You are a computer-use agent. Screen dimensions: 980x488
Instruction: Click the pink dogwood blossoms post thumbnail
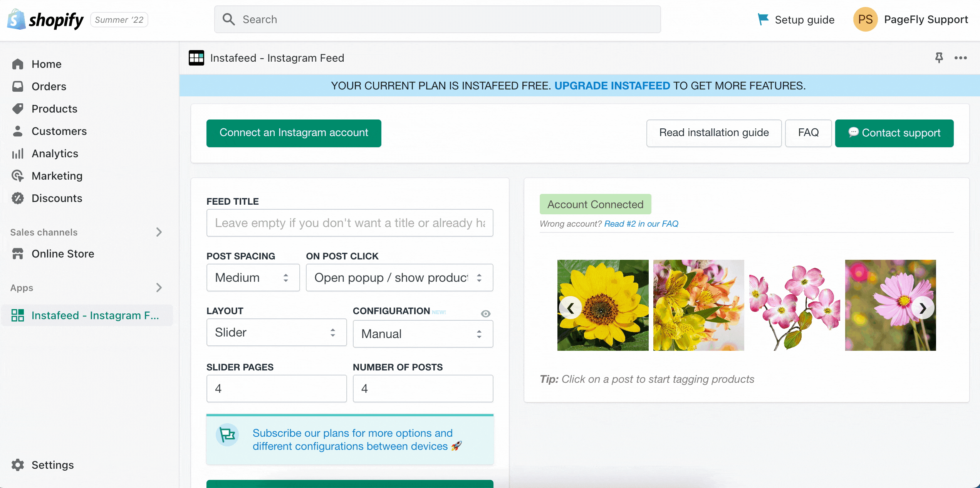coord(794,305)
